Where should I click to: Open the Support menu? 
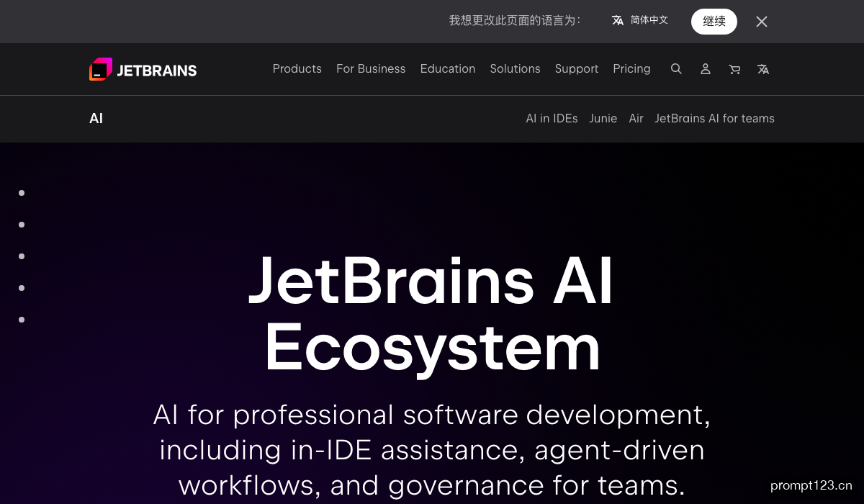coord(577,69)
